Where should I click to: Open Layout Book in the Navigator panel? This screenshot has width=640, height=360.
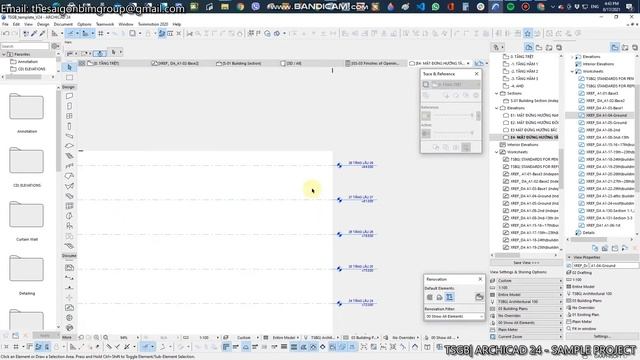click(549, 47)
